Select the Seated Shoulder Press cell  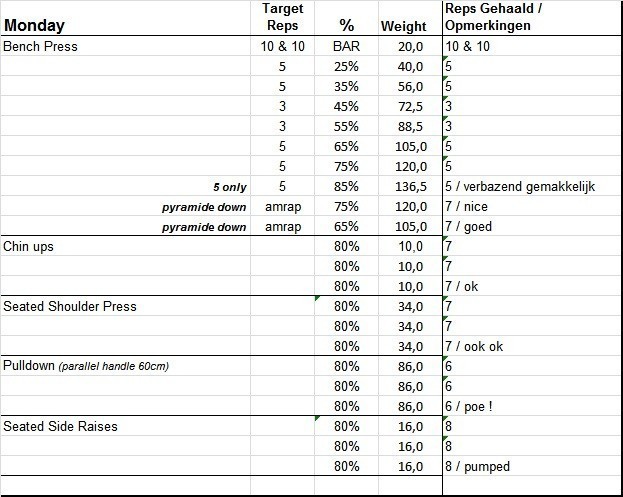coord(70,307)
